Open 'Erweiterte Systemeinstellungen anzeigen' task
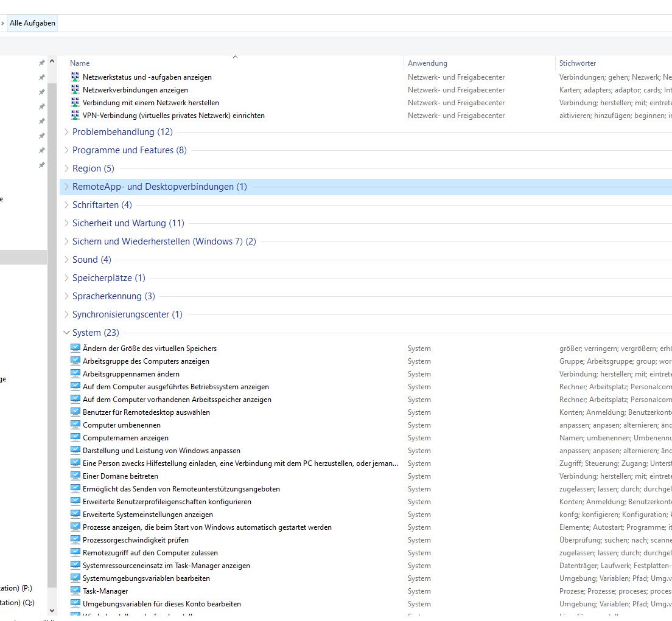 pyautogui.click(x=148, y=515)
